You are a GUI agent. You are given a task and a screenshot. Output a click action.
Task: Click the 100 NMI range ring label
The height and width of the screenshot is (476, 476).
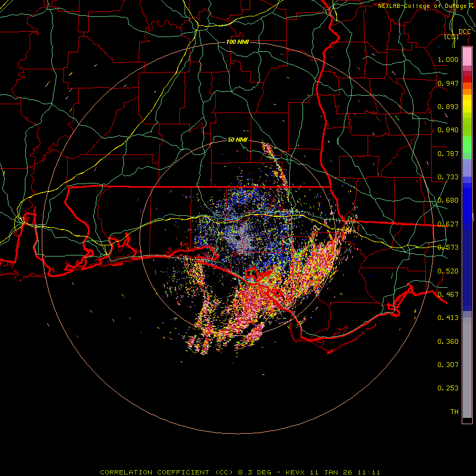pyautogui.click(x=237, y=42)
